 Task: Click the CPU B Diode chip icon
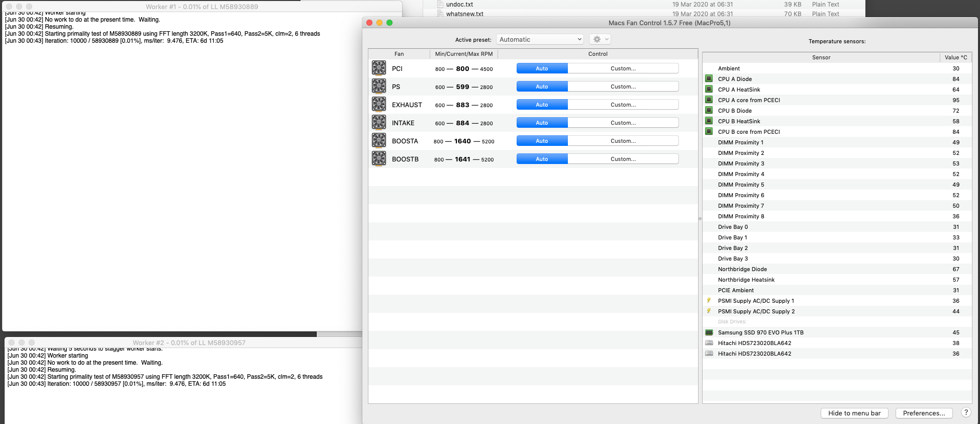709,110
